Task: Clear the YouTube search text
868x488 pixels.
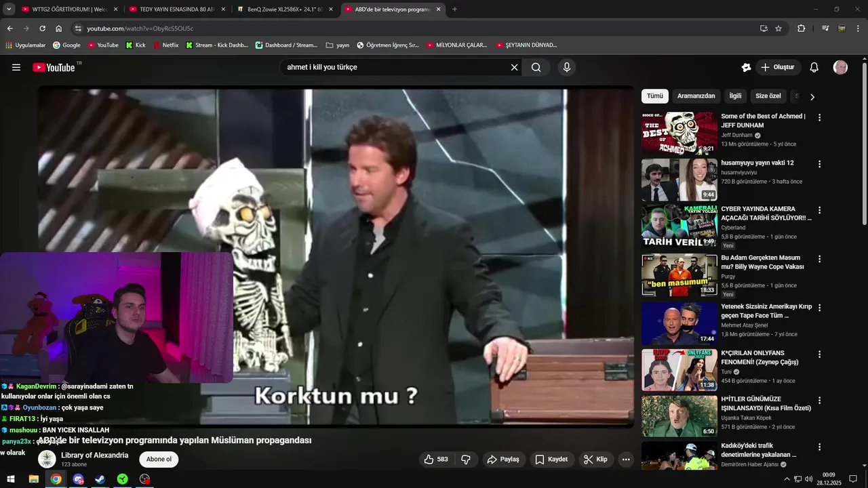Action: (x=514, y=67)
